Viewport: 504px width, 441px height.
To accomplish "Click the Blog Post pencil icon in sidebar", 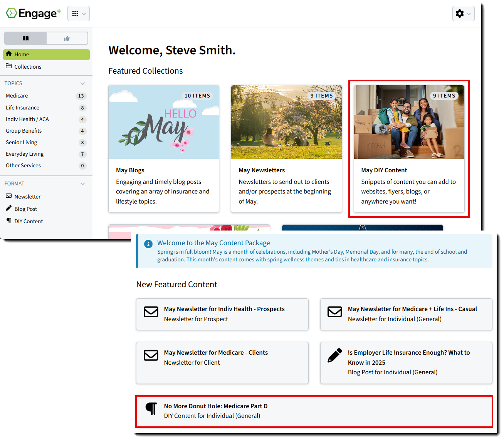I will click(x=9, y=209).
